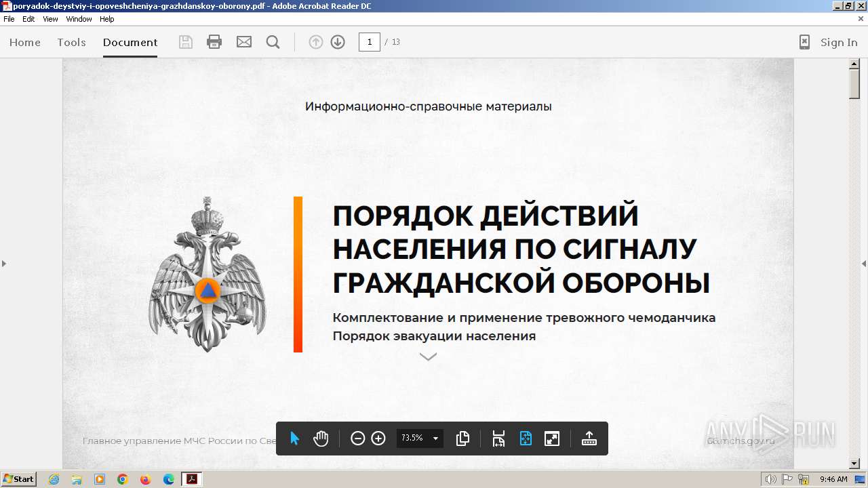This screenshot has width=868, height=488.
Task: Click scrollbar up arrow
Action: click(854, 64)
